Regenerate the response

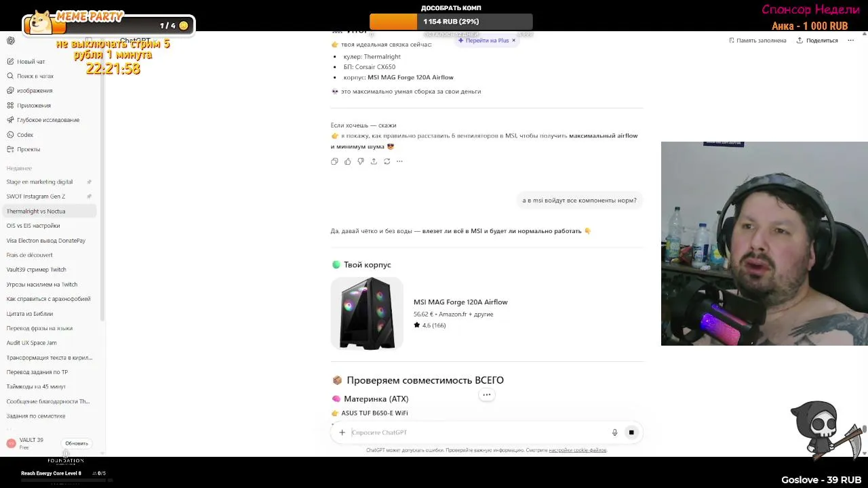click(x=387, y=161)
